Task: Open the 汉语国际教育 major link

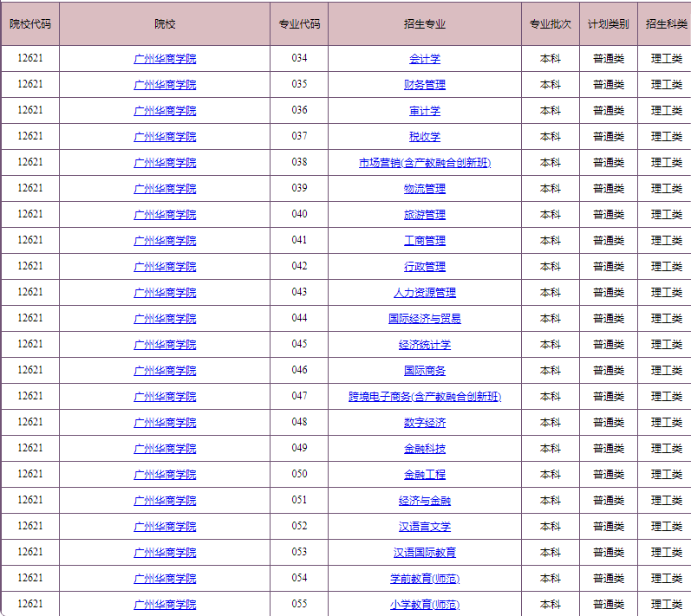Action: pos(424,552)
